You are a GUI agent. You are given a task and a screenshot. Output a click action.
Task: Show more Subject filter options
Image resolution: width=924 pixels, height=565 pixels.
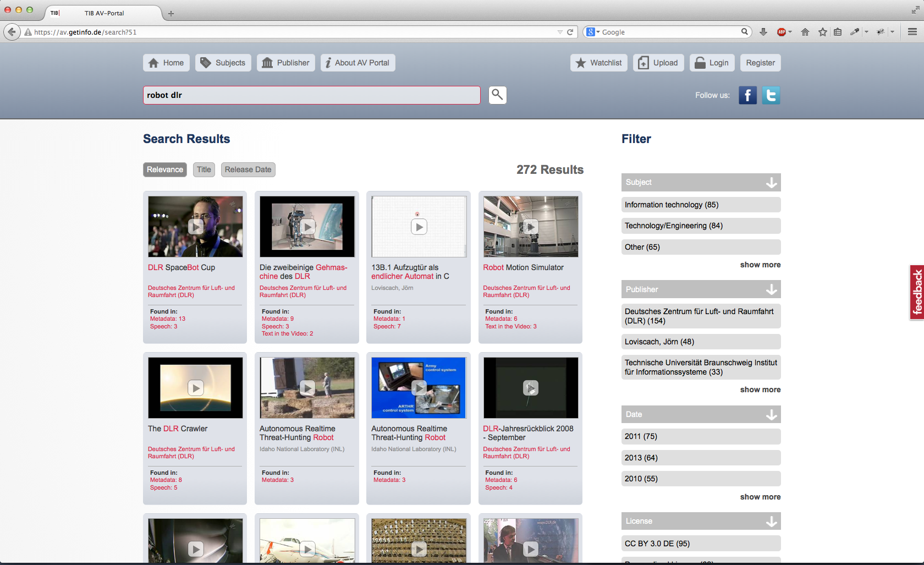point(760,265)
